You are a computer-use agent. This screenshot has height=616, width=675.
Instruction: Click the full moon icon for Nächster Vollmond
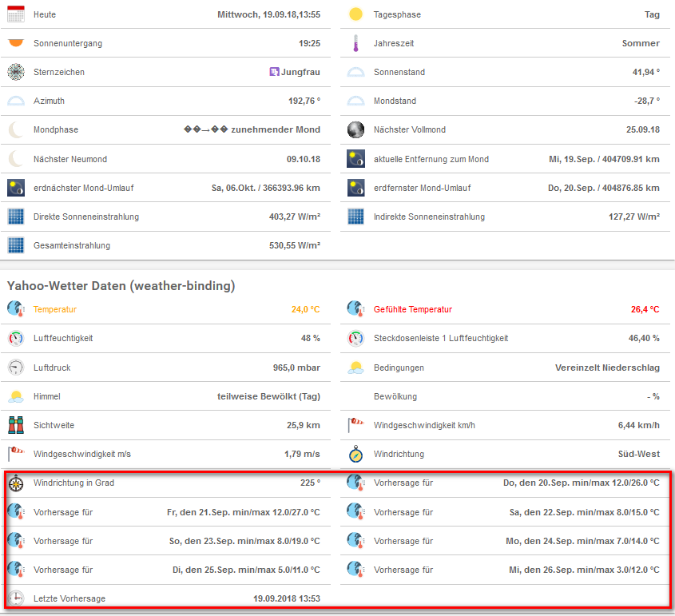[355, 129]
